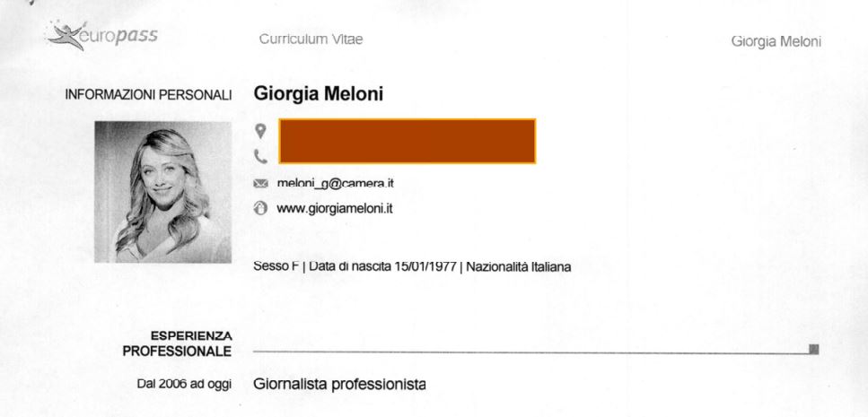
Task: Click the Curriculum Vitae header text
Action: tap(311, 39)
